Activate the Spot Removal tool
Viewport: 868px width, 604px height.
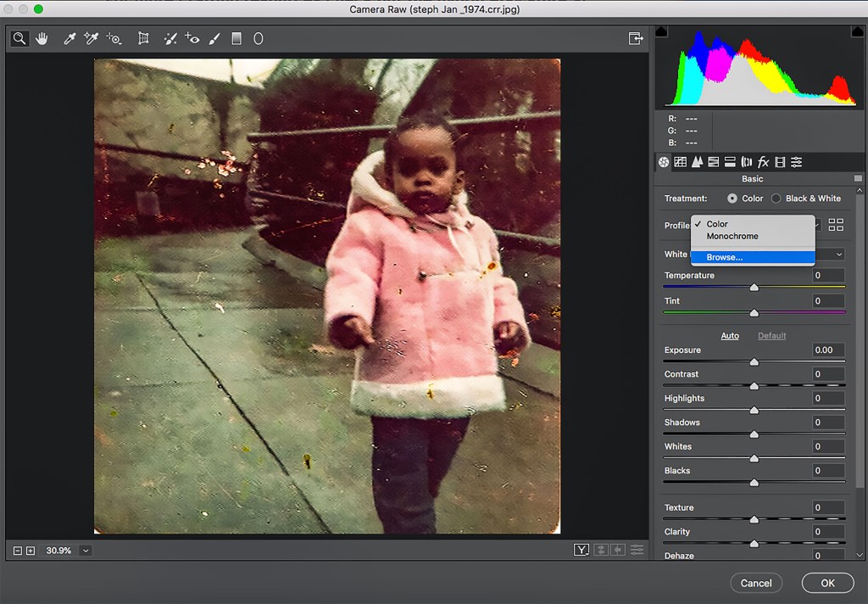click(x=170, y=38)
